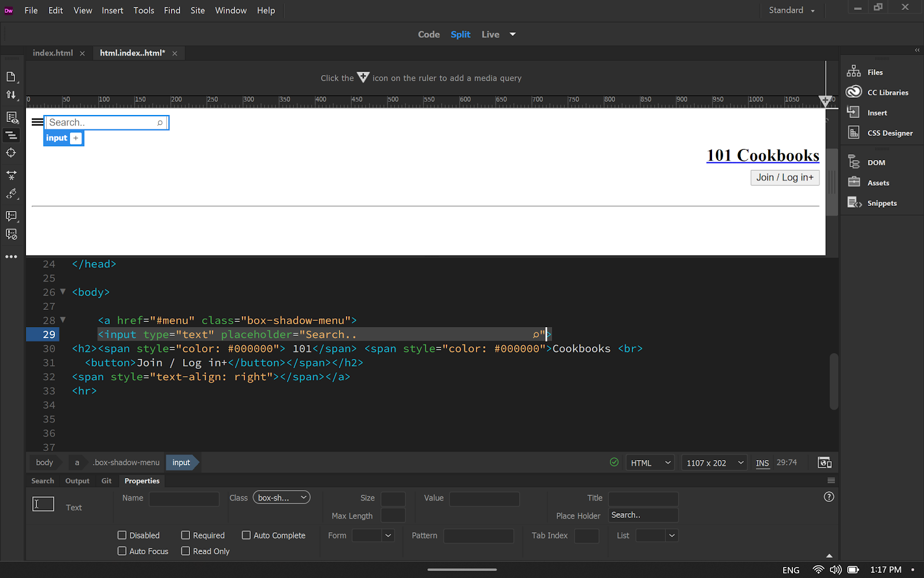Open the Properties panel help icon

(x=829, y=497)
